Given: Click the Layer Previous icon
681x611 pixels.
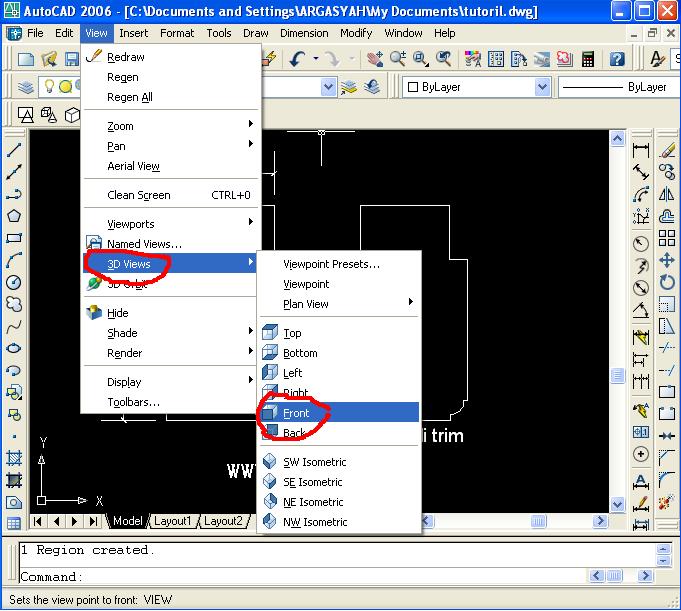Looking at the screenshot, I should (372, 87).
